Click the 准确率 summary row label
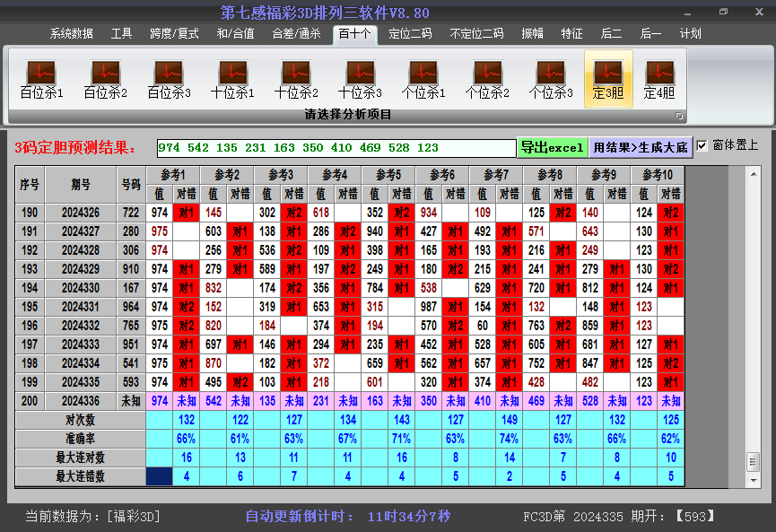The height and width of the screenshot is (532, 776). [x=80, y=439]
